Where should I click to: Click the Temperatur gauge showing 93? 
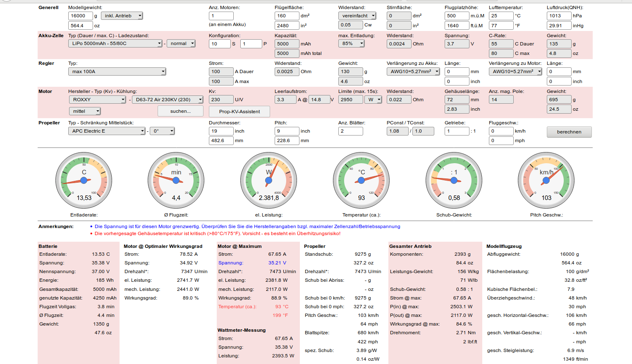point(361,181)
